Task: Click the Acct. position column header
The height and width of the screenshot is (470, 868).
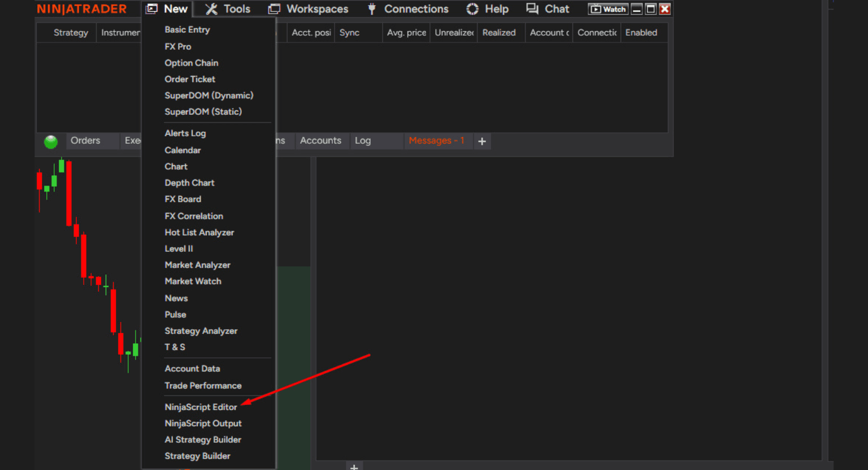Action: point(311,33)
